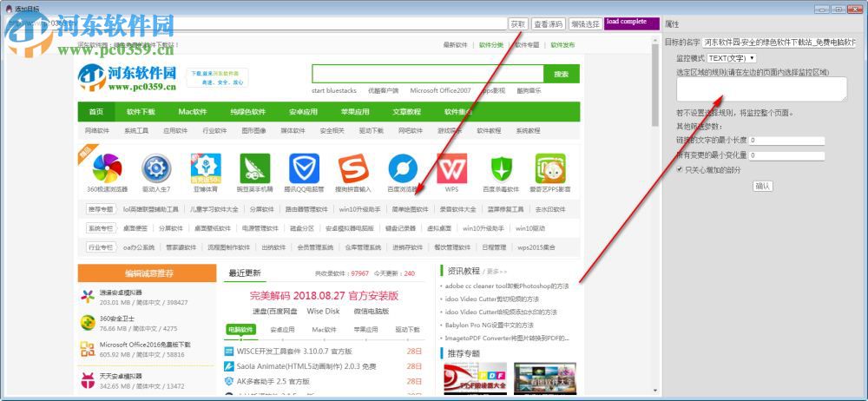This screenshot has height=401, width=868.
Task: Click the 增强选择 button
Action: tap(585, 23)
